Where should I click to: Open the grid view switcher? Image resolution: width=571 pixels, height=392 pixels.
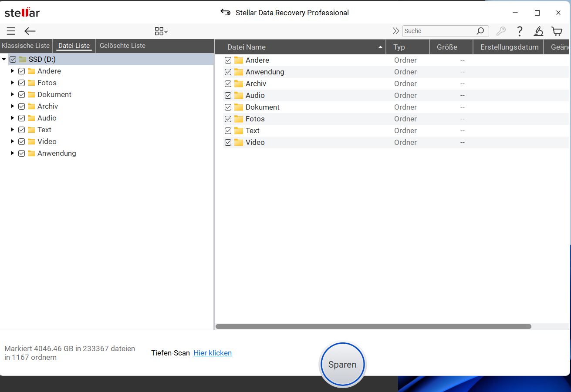(x=161, y=31)
